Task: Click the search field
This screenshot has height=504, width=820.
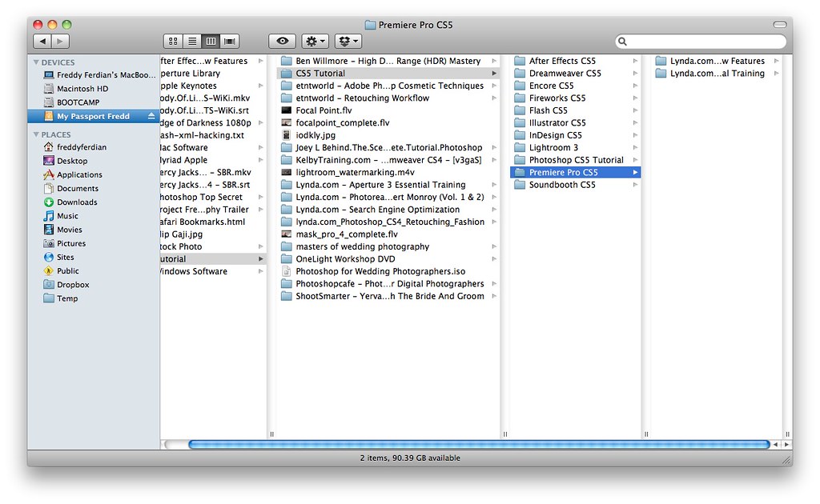Action: coord(701,42)
